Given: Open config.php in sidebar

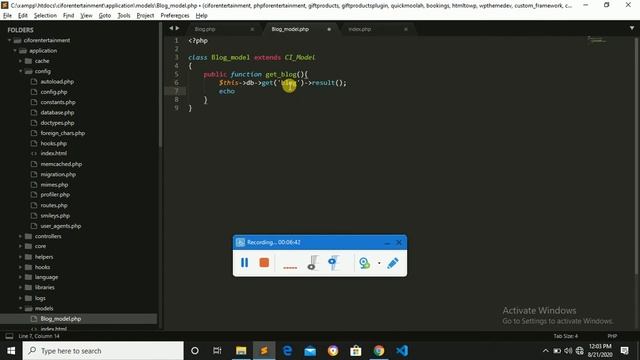Looking at the screenshot, I should click(54, 92).
